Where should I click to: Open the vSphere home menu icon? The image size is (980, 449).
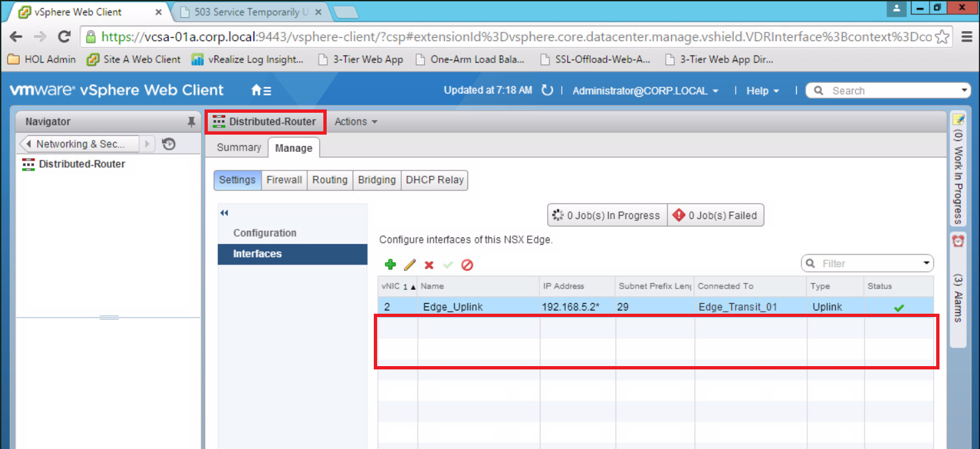tap(261, 91)
